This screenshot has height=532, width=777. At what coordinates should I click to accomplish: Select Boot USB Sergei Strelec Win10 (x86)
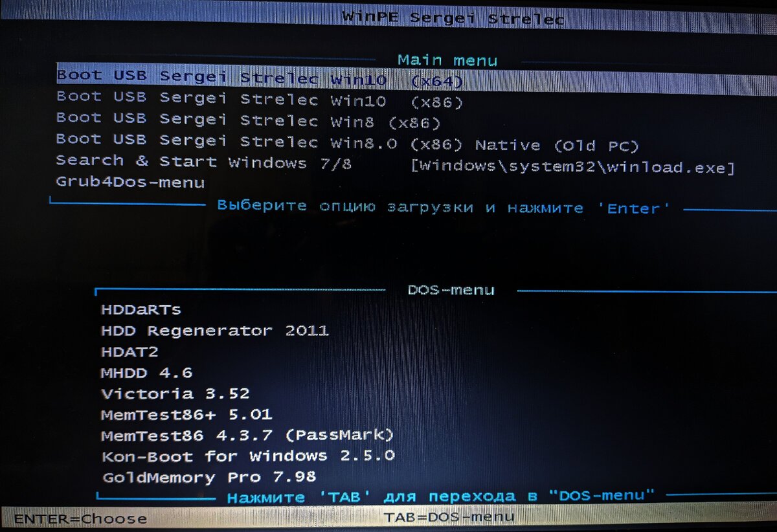coord(260,100)
